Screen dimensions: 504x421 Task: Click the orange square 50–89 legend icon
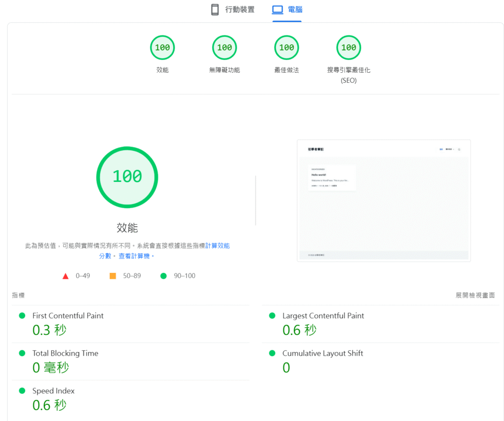pyautogui.click(x=113, y=276)
